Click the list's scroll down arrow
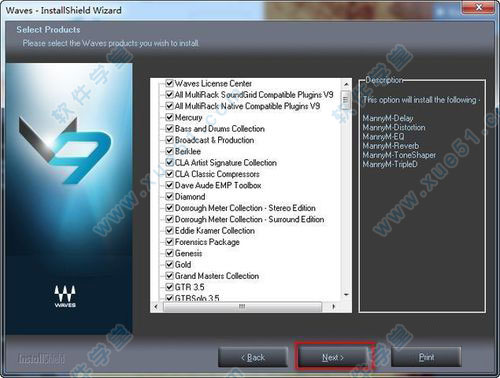The height and width of the screenshot is (378, 500). tap(346, 295)
